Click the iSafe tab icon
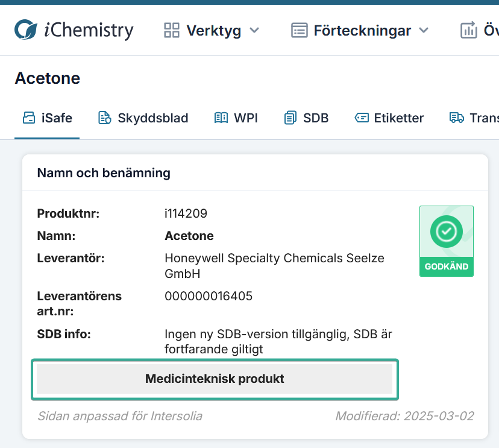Image resolution: width=499 pixels, height=448 pixels. (29, 118)
